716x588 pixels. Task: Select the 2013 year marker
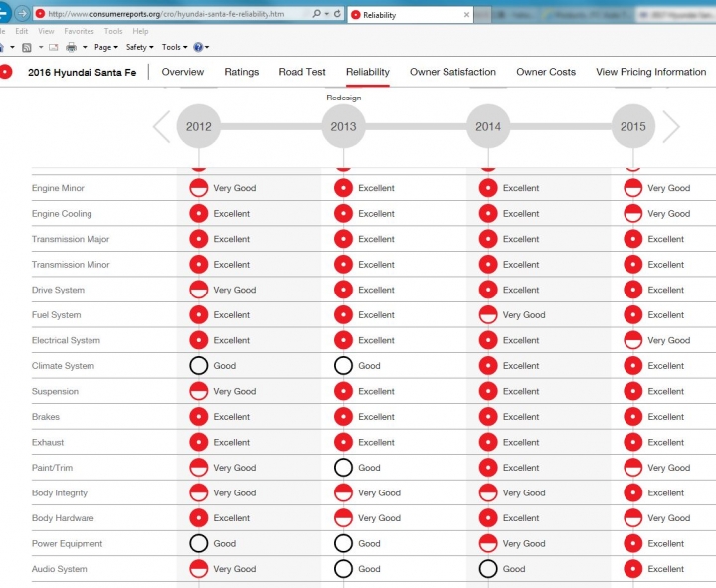pos(343,126)
